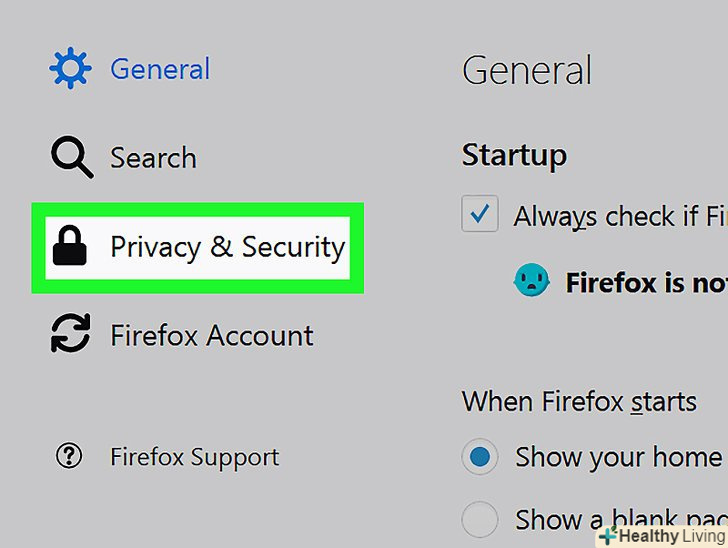
Task: Select the 'Show your home' radio button
Action: 480,458
